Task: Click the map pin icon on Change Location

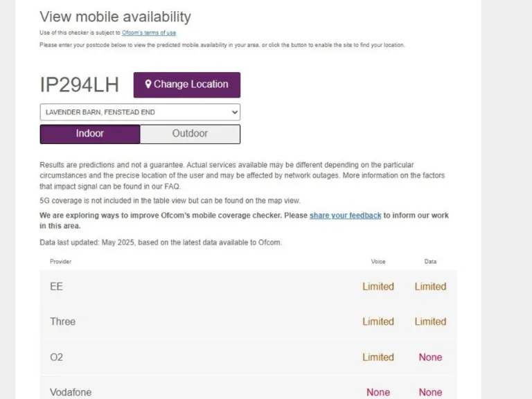Action: pos(148,85)
